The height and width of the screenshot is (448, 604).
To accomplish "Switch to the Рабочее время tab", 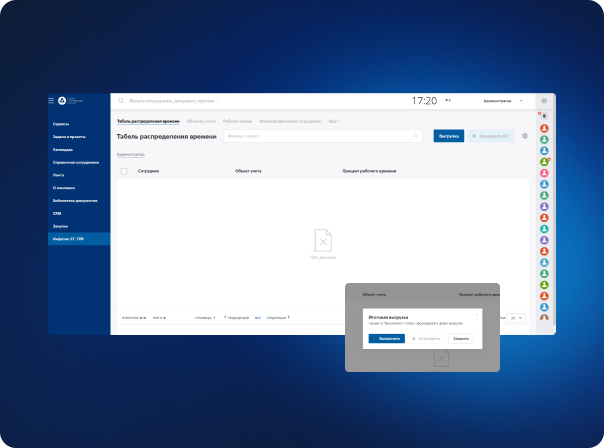I will [x=238, y=121].
